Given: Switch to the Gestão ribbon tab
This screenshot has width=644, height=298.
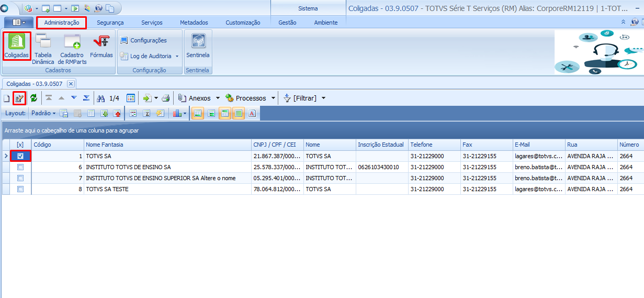Looking at the screenshot, I should pyautogui.click(x=287, y=23).
